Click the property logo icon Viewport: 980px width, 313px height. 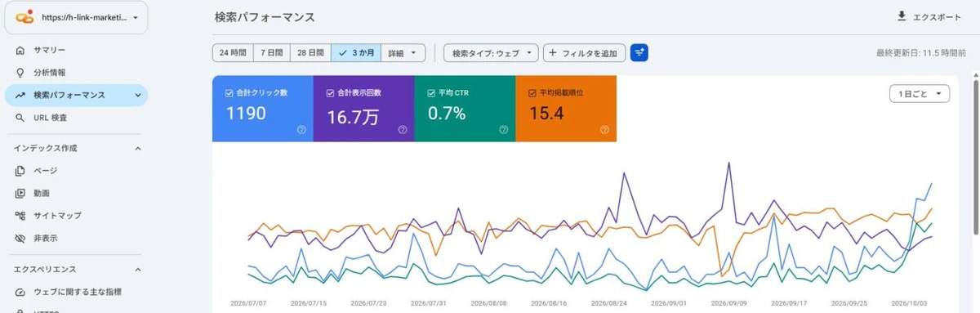[x=25, y=17]
